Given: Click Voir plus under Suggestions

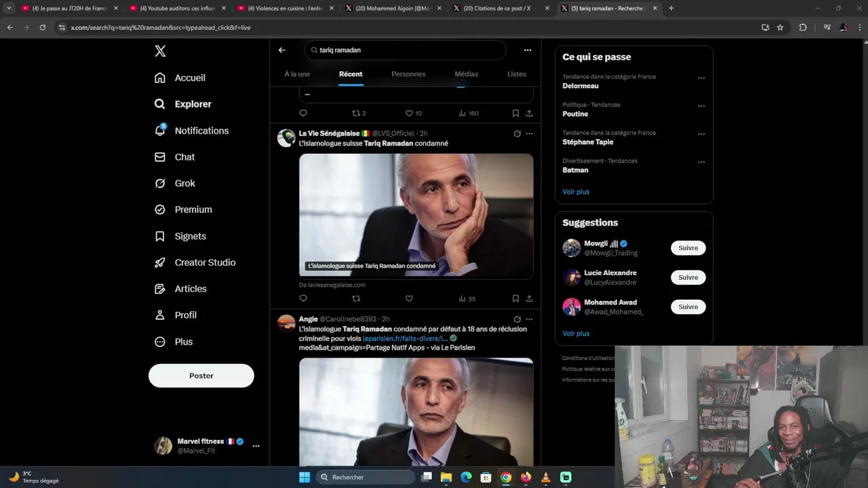Looking at the screenshot, I should 576,333.
